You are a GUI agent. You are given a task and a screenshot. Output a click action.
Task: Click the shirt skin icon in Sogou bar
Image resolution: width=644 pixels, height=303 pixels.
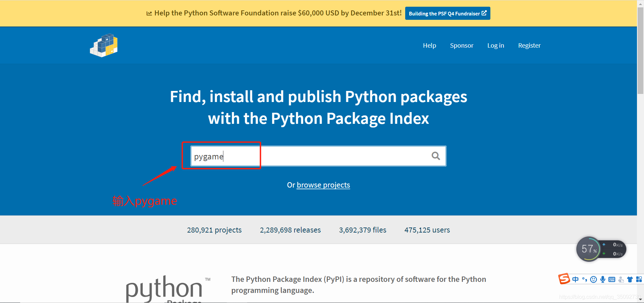click(630, 279)
